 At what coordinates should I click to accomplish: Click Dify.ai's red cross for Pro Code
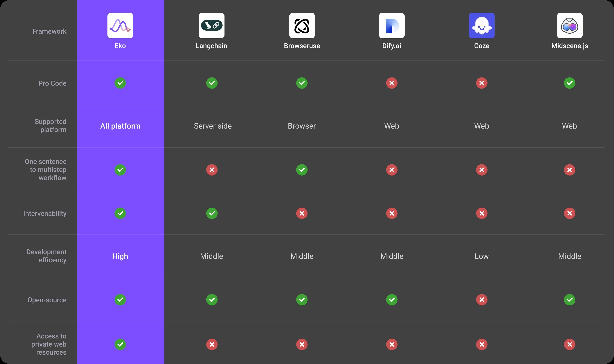click(x=391, y=83)
